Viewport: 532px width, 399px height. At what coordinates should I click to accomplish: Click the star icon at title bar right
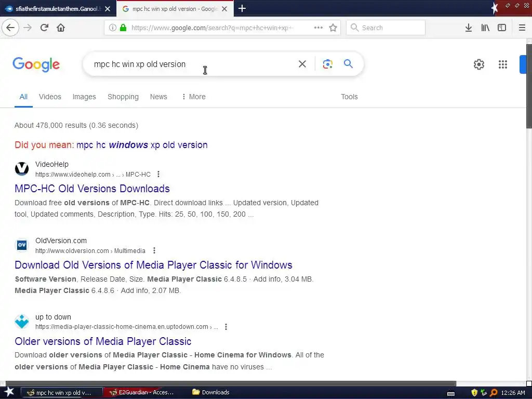tap(495, 7)
